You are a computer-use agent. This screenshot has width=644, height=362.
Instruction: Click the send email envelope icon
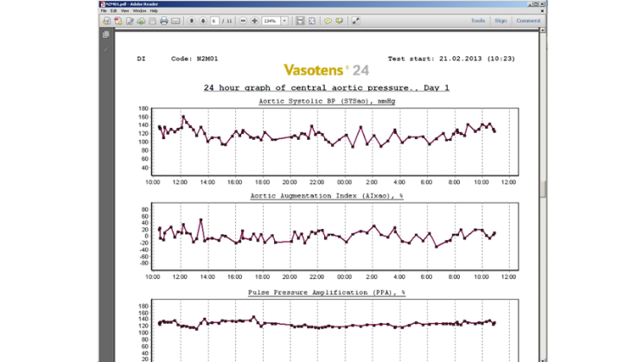click(x=175, y=21)
